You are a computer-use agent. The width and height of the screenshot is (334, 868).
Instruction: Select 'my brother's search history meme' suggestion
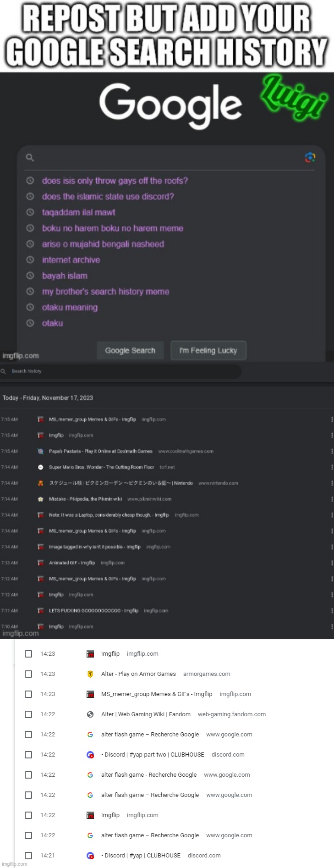click(x=106, y=292)
